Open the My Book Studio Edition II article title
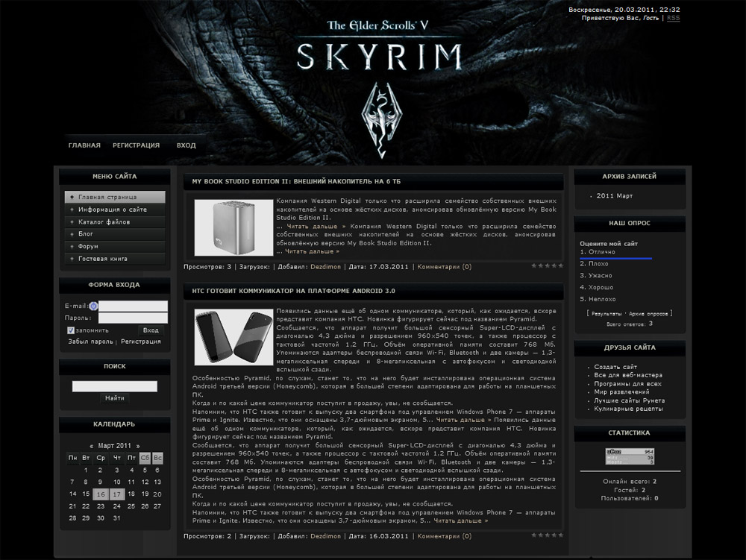The width and height of the screenshot is (746, 560). (296, 181)
